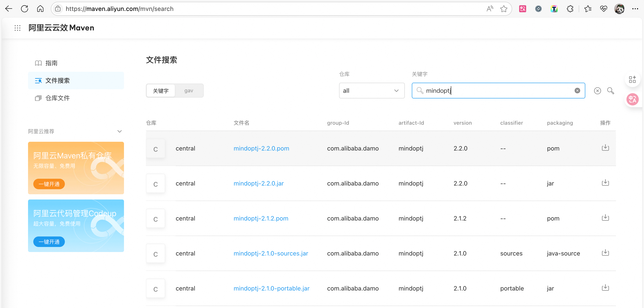Click the 文件名 column header
Screen dimensions: 644x308
(241, 123)
